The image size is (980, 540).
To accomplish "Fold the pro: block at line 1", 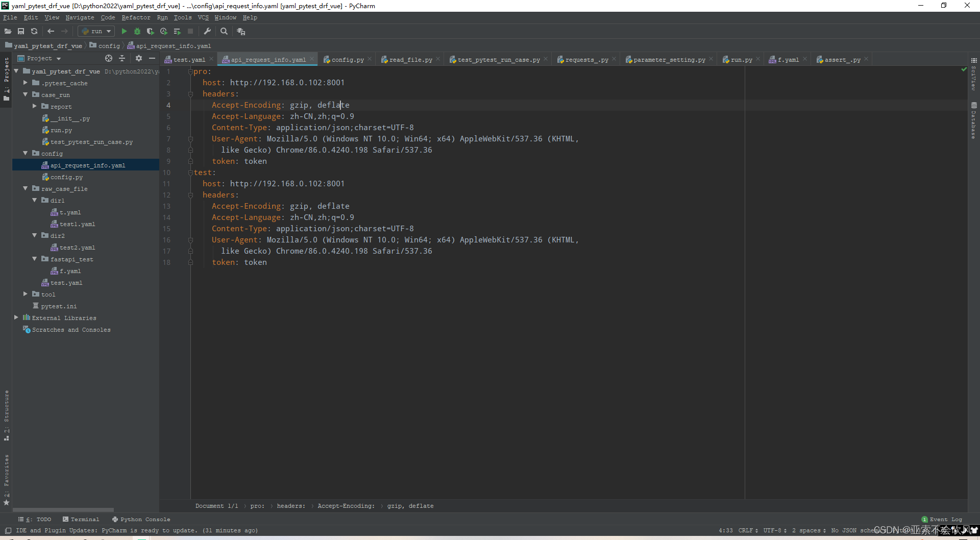I will click(190, 71).
